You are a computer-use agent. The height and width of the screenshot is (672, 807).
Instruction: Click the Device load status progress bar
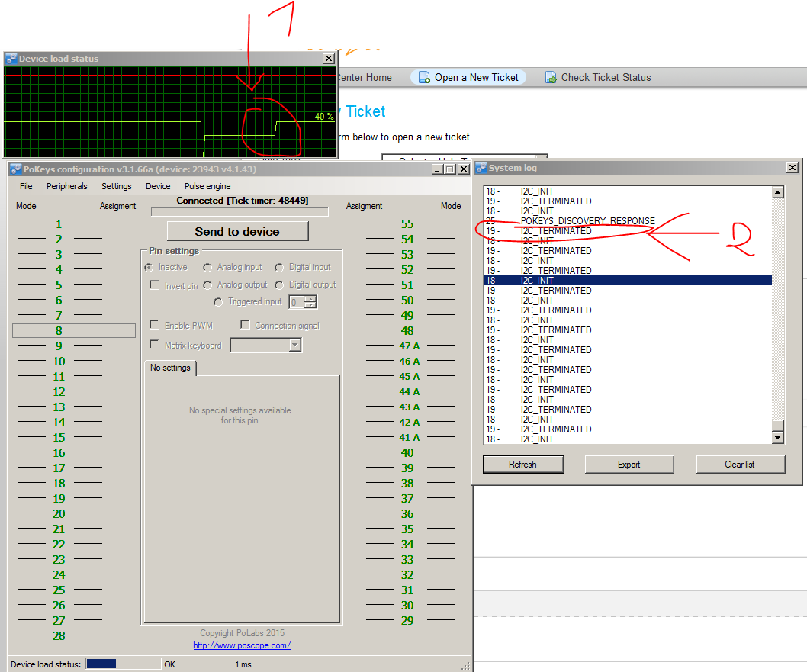click(x=123, y=664)
